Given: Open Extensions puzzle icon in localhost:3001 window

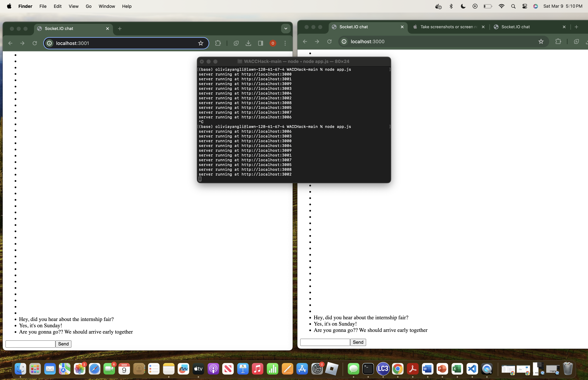Looking at the screenshot, I should coord(218,43).
